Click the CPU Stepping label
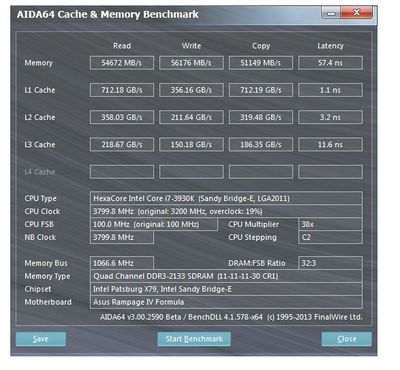 pyautogui.click(x=253, y=238)
